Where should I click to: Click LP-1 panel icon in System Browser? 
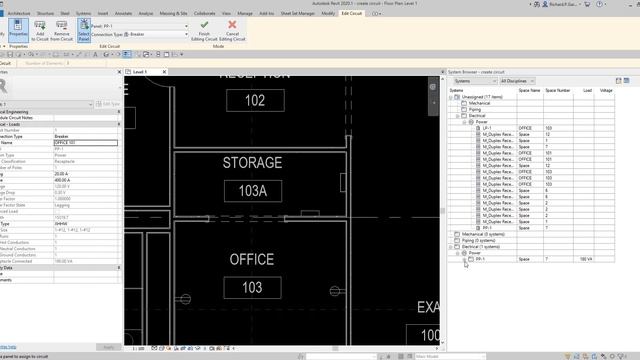(x=478, y=128)
